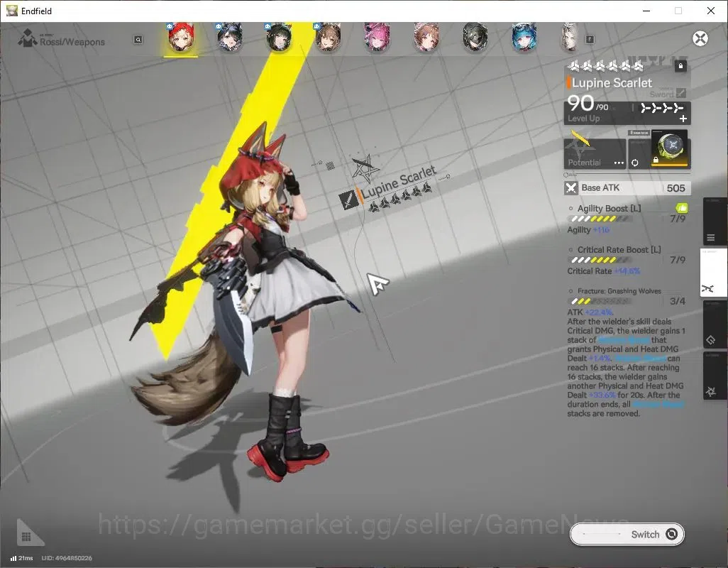Select the red-hooded Rossi operator portrait

click(x=181, y=37)
